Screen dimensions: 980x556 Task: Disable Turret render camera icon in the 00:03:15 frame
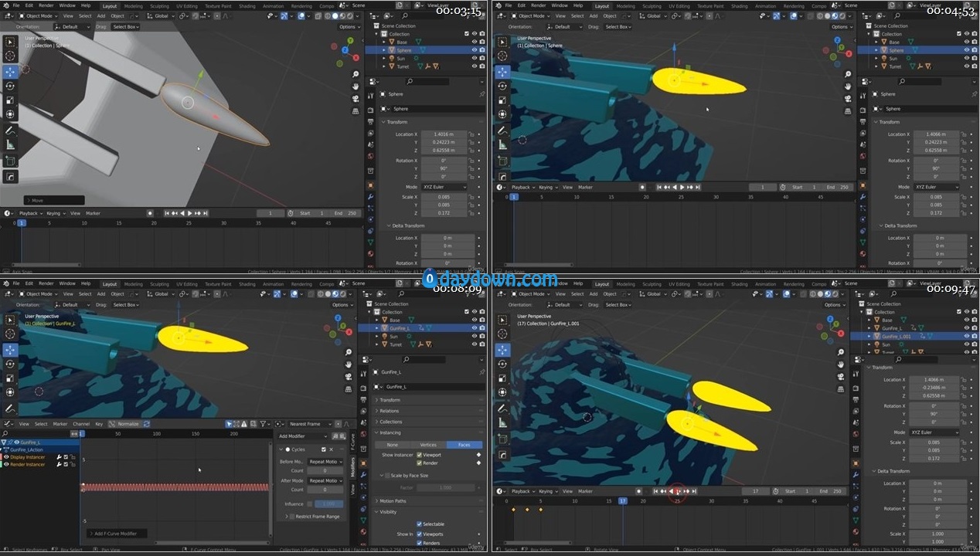[x=481, y=66]
